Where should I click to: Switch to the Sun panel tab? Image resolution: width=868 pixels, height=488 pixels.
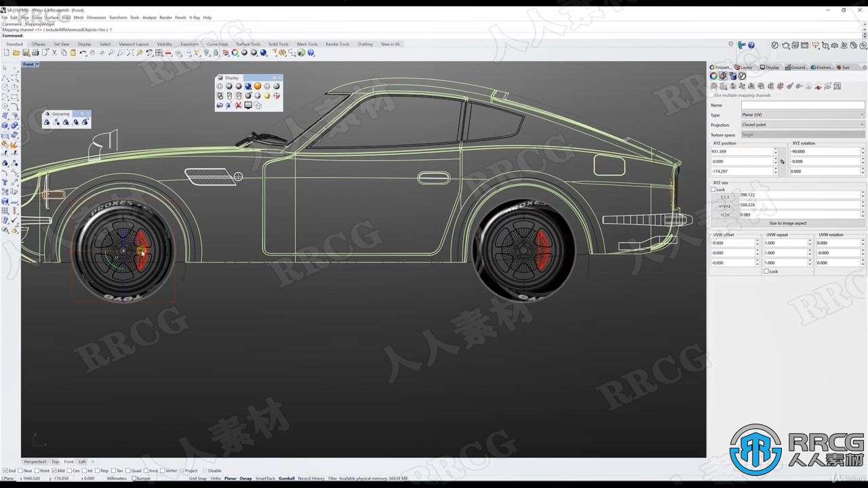coord(842,67)
